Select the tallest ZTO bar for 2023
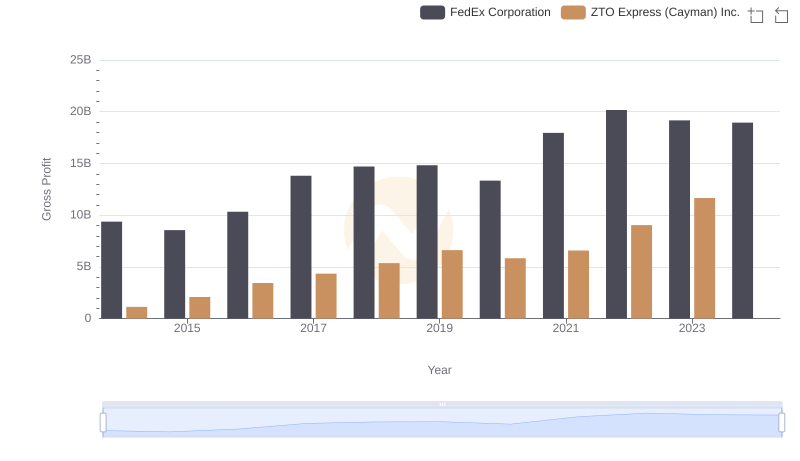Image resolution: width=800 pixels, height=461 pixels. coord(705,259)
